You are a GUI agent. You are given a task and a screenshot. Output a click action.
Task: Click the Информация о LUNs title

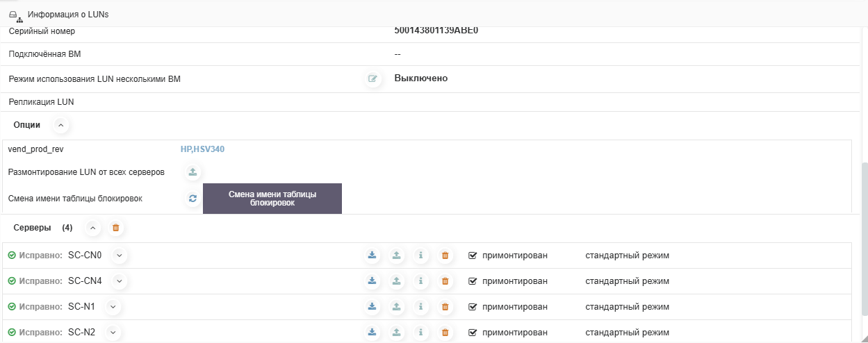coord(68,14)
